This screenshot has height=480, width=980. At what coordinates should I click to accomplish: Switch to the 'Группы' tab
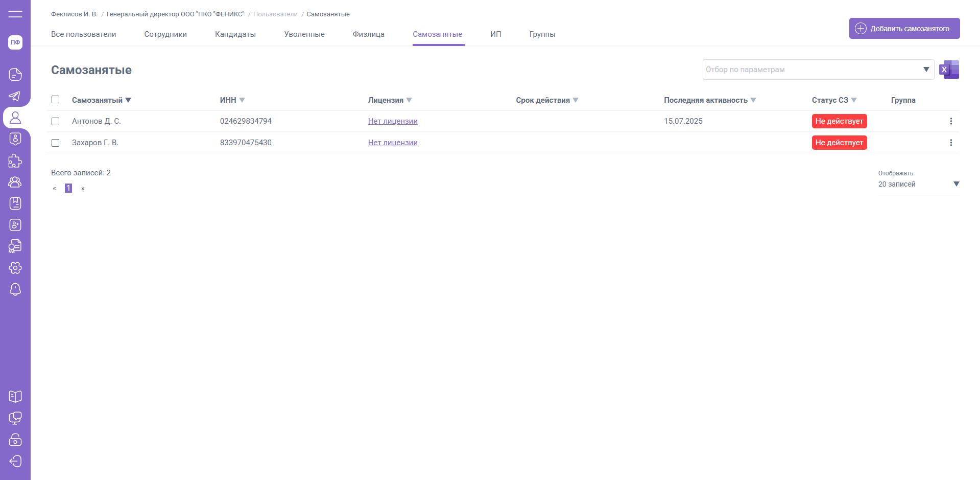542,34
